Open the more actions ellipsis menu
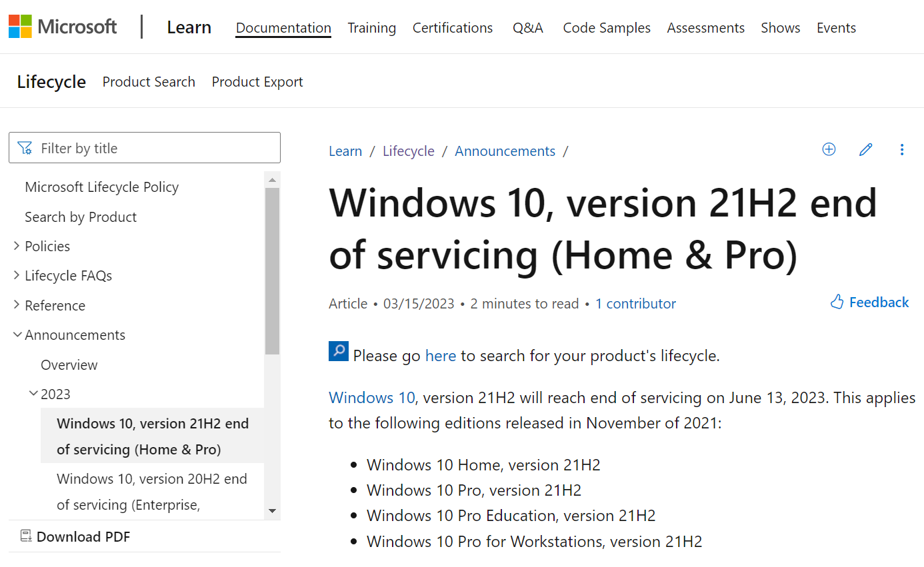Screen dimensions: 924x567 [x=902, y=149]
